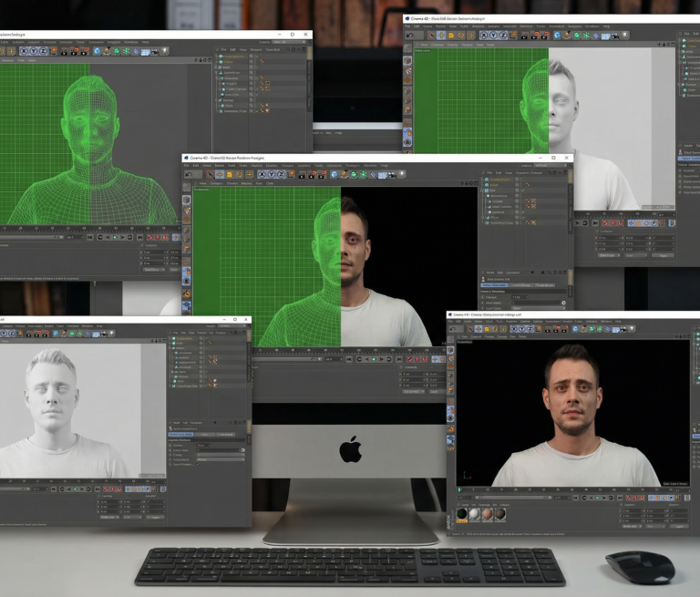Expand the third object in the center Object Manager
The height and width of the screenshot is (597, 700).
point(482,190)
